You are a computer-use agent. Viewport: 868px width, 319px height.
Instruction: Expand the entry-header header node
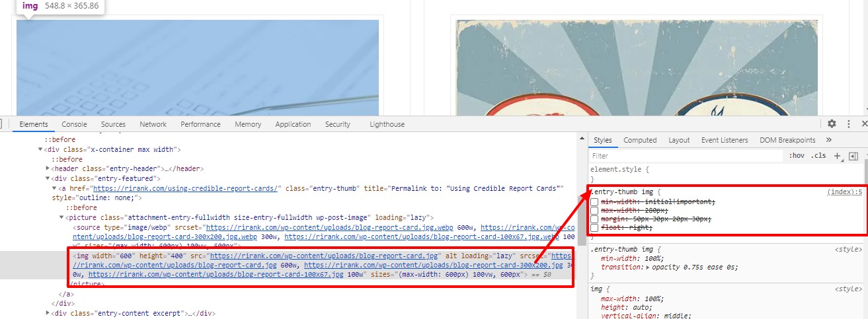[x=48, y=169]
